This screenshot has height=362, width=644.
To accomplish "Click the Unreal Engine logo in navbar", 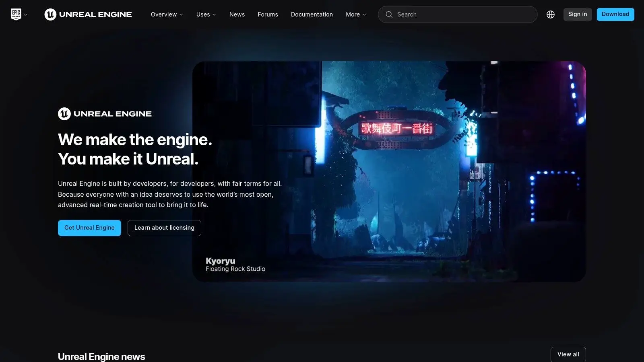I will [x=88, y=14].
